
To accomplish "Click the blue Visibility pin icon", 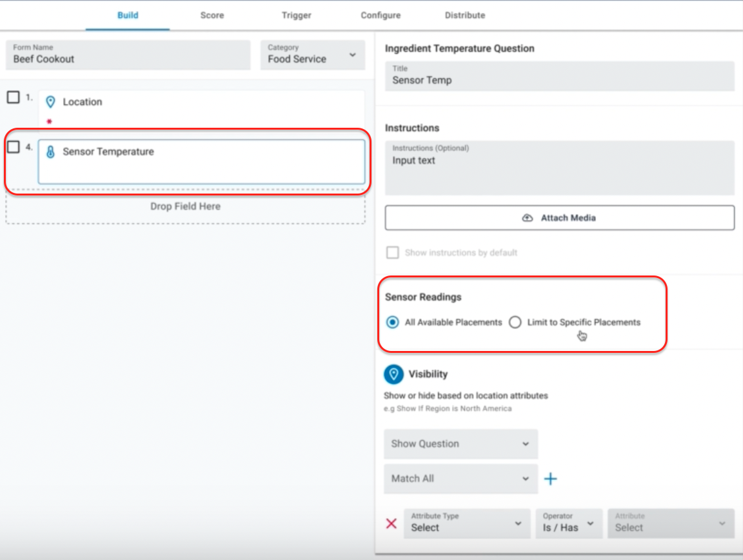I will pyautogui.click(x=394, y=373).
